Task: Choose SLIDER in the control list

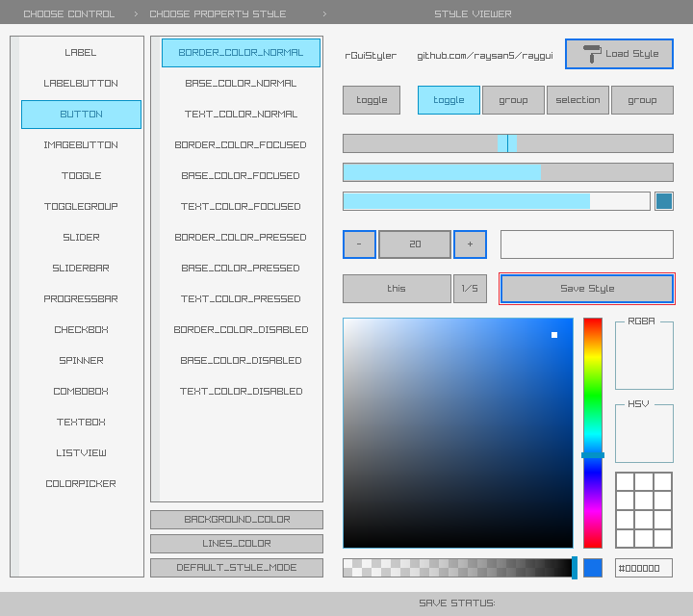Action: pos(82,238)
